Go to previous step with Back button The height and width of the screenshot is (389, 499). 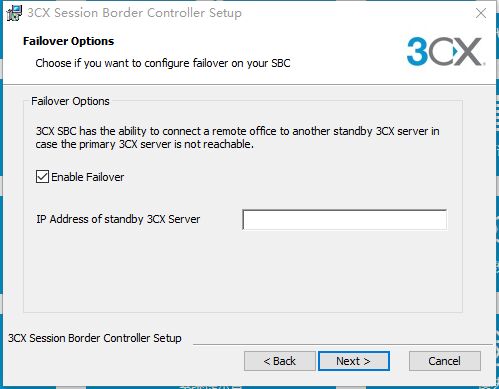[279, 361]
